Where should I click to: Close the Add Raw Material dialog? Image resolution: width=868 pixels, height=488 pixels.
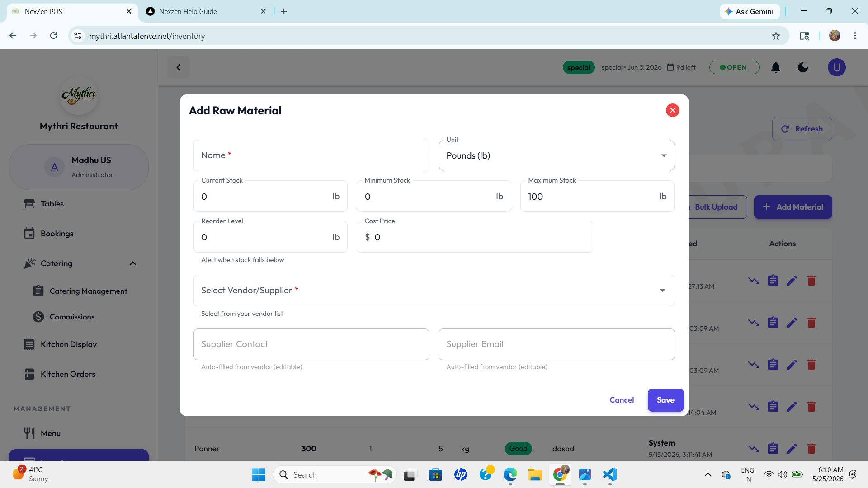[672, 110]
